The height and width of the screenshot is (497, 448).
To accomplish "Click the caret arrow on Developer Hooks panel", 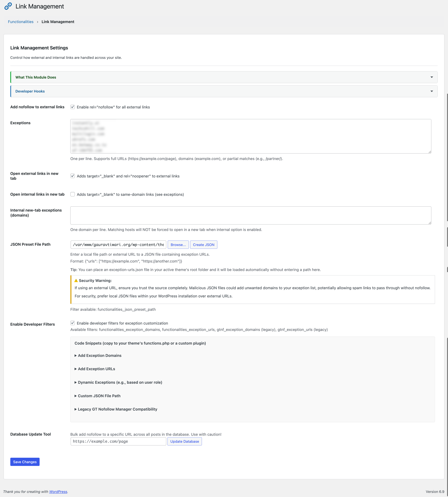I will point(431,91).
